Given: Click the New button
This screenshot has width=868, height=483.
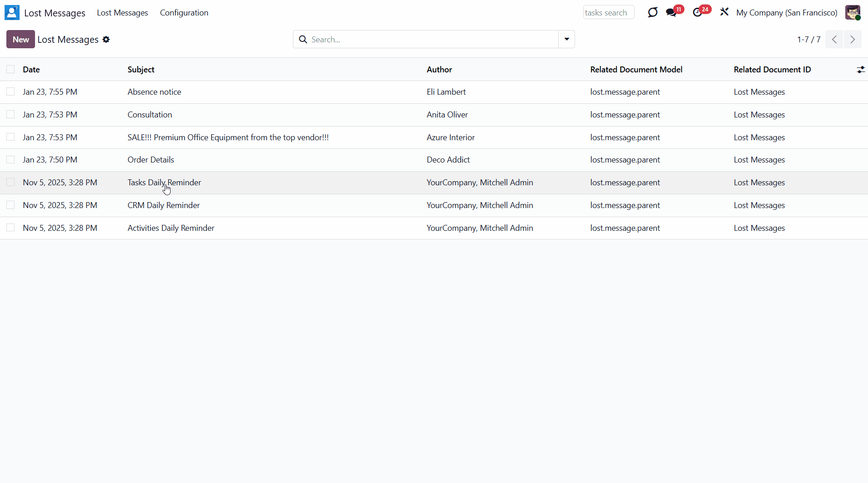Looking at the screenshot, I should click(x=20, y=40).
